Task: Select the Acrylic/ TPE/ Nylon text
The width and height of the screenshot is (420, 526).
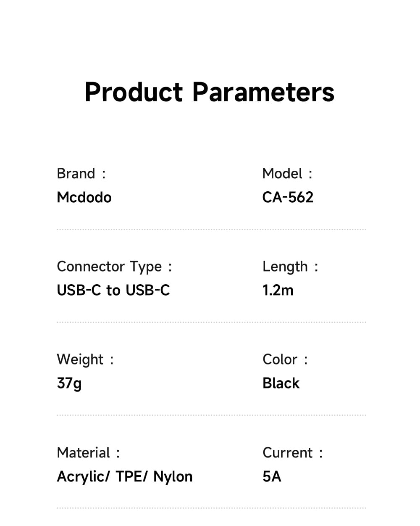Action: [125, 476]
